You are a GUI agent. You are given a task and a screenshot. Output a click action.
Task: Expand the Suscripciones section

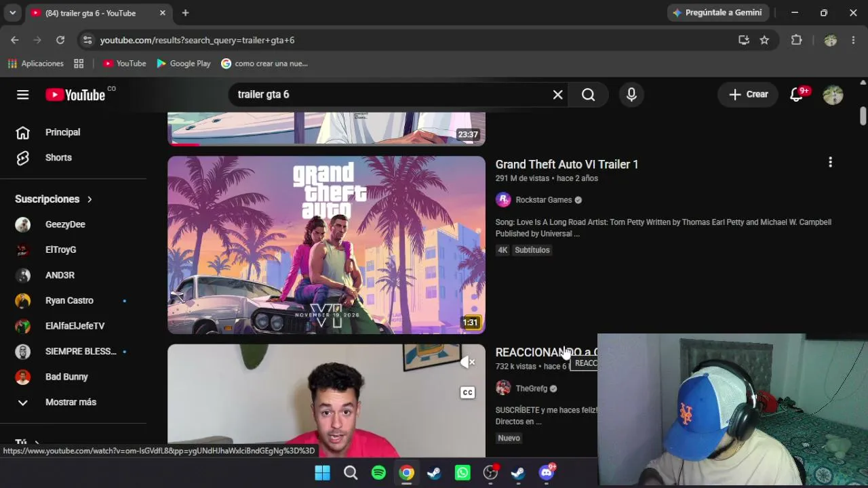point(54,199)
